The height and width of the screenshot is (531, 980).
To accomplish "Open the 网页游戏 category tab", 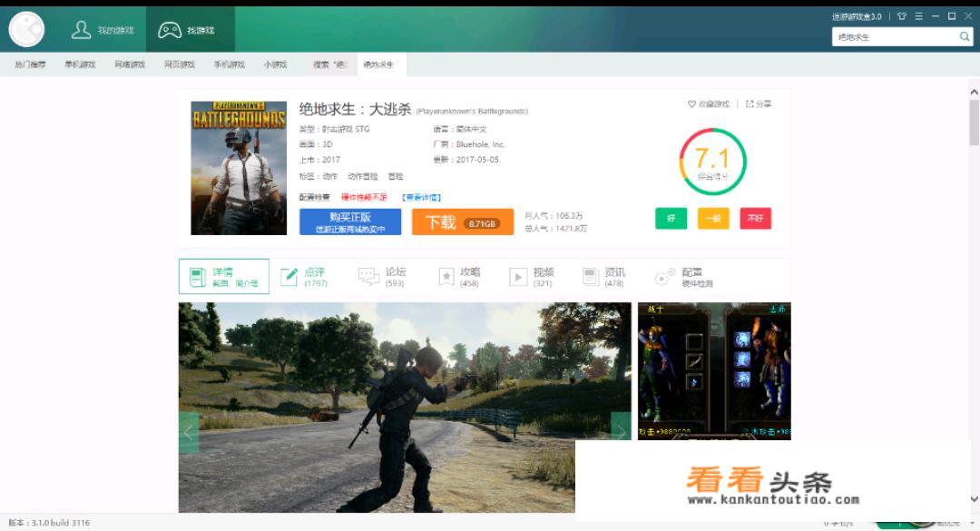I will pos(180,64).
